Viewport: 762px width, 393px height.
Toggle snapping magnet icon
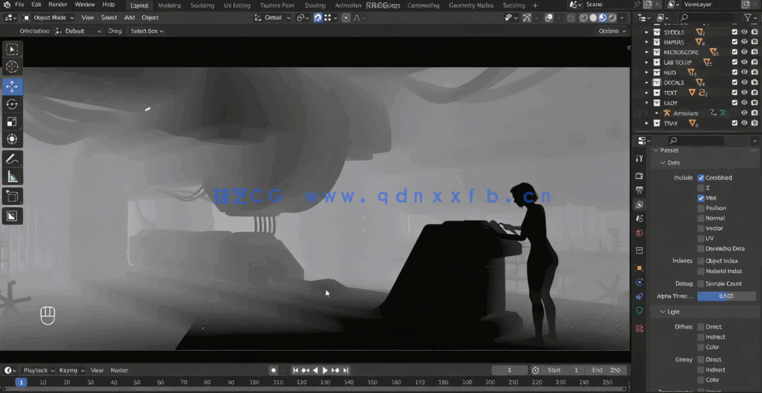[x=318, y=18]
